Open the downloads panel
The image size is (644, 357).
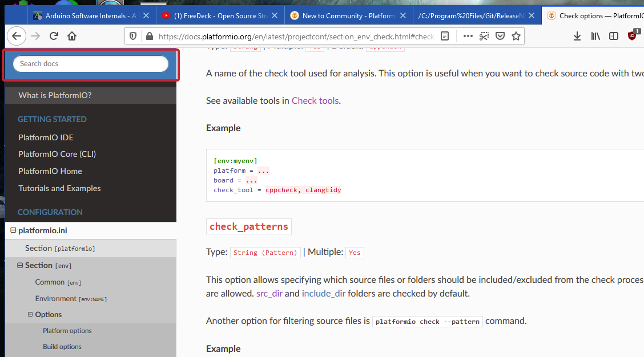[x=577, y=36]
